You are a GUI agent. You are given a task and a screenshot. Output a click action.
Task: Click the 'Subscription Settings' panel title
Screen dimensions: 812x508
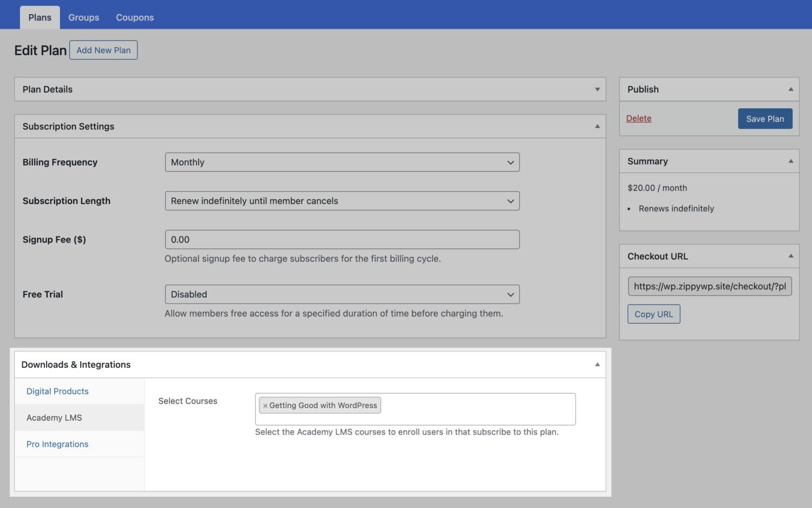68,126
